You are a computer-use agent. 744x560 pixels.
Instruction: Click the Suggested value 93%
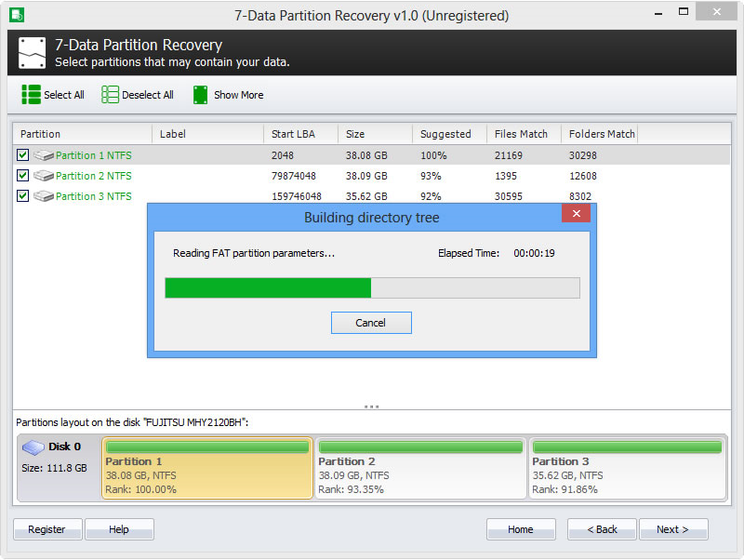[x=431, y=176]
